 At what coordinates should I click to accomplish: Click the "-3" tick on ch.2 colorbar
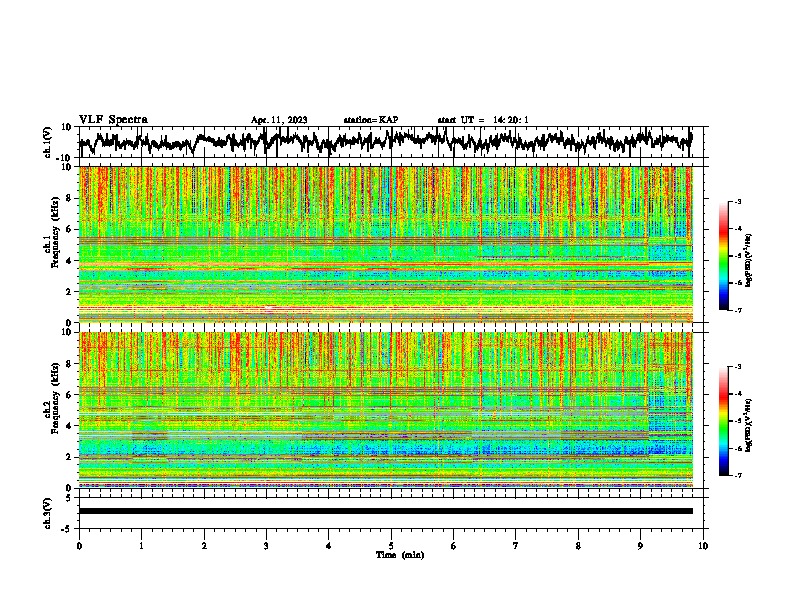[737, 367]
